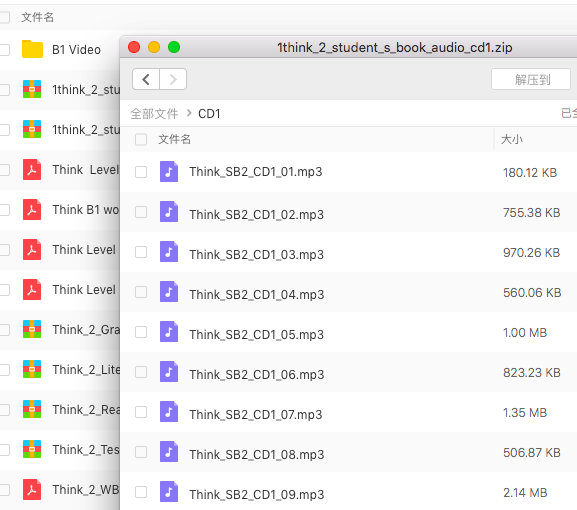This screenshot has width=577, height=510.
Task: Click the Think_2_Gra archive name
Action: (86, 330)
